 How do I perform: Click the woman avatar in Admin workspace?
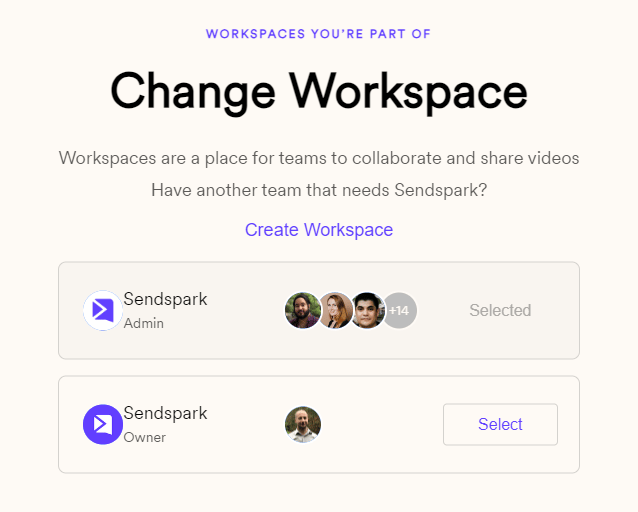[335, 311]
